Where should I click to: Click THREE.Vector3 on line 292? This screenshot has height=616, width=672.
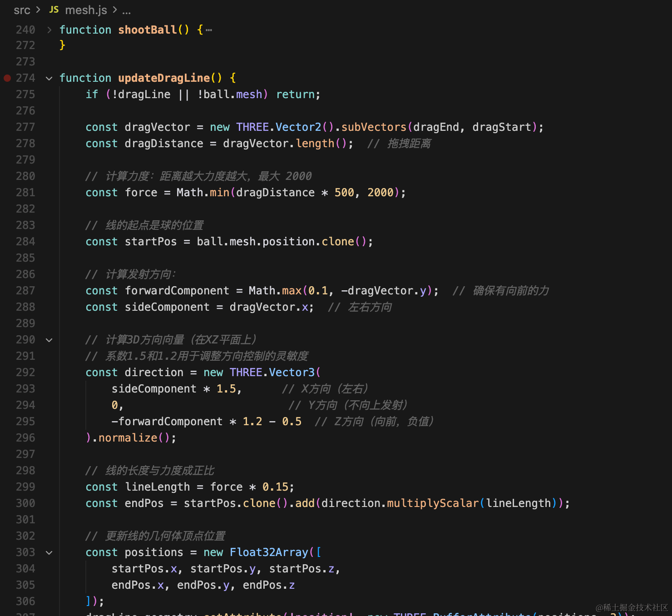[x=272, y=373]
